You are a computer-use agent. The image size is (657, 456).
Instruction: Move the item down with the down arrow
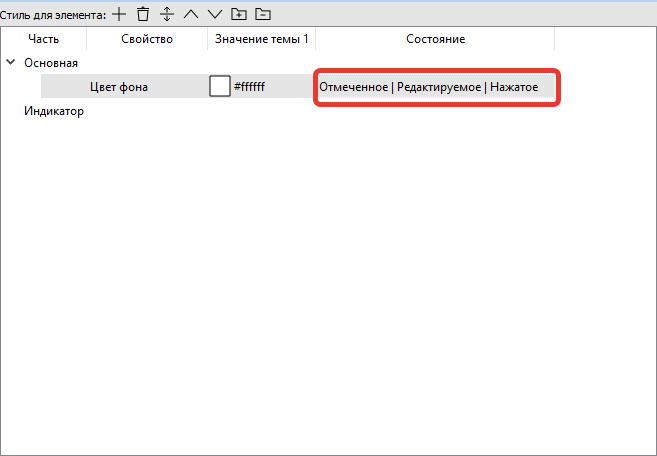point(214,14)
